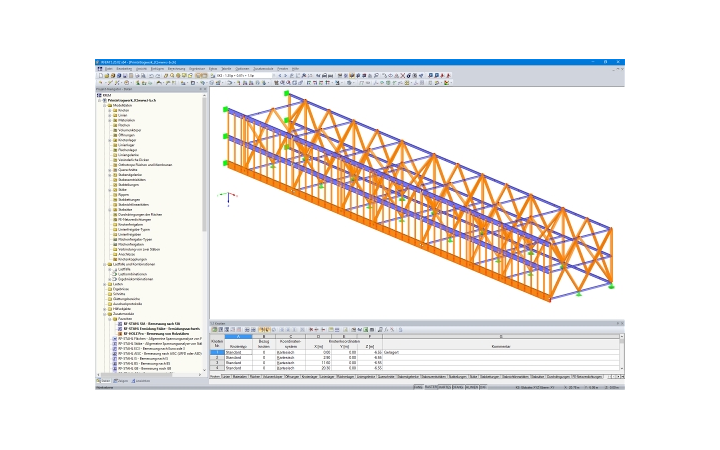This screenshot has height=450, width=720.
Task: Close the Projekt-Navigator panel
Action: point(205,89)
